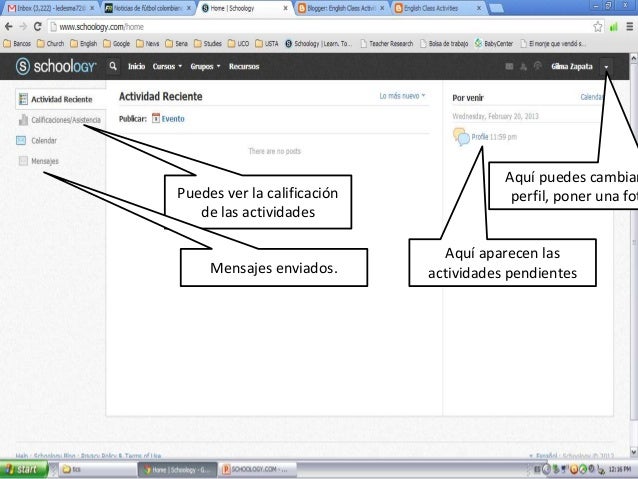Bookmark this page with the star icon

click(598, 27)
